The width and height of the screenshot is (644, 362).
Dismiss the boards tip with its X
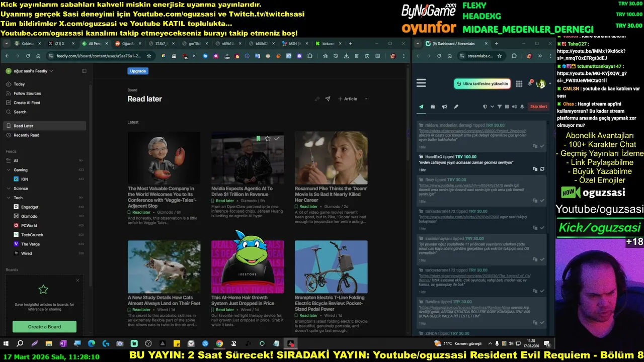click(x=77, y=281)
